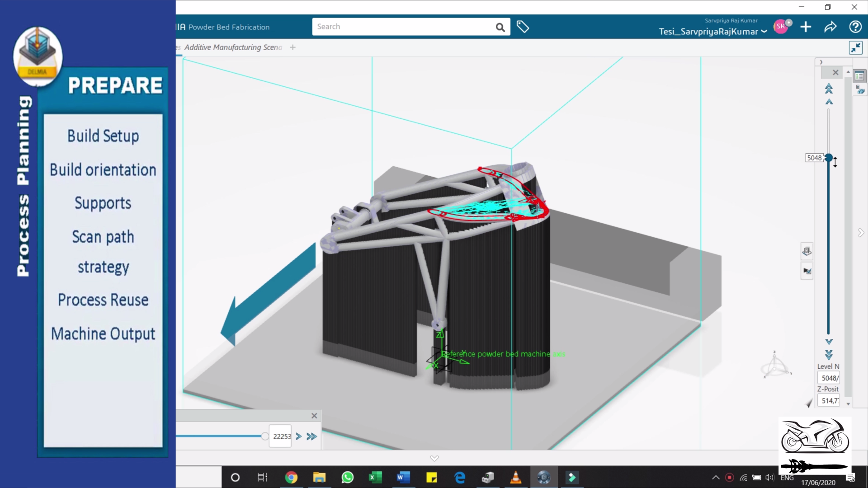Screen dimensions: 868x488
Task: Click the collapse view arrows icon
Action: 855,48
